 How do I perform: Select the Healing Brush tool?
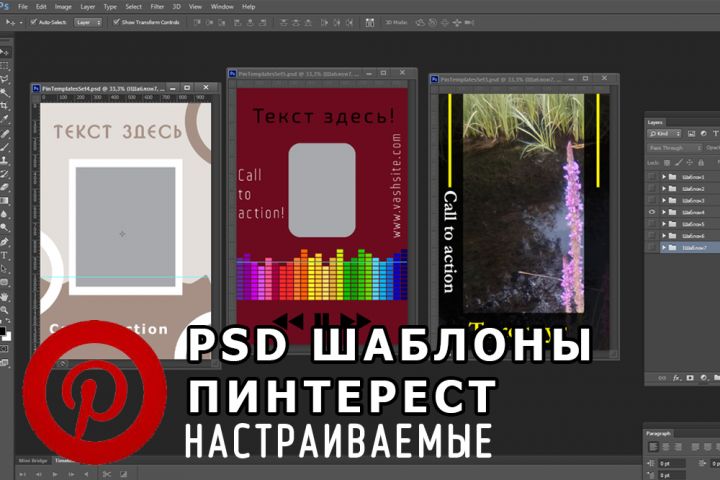point(4,134)
